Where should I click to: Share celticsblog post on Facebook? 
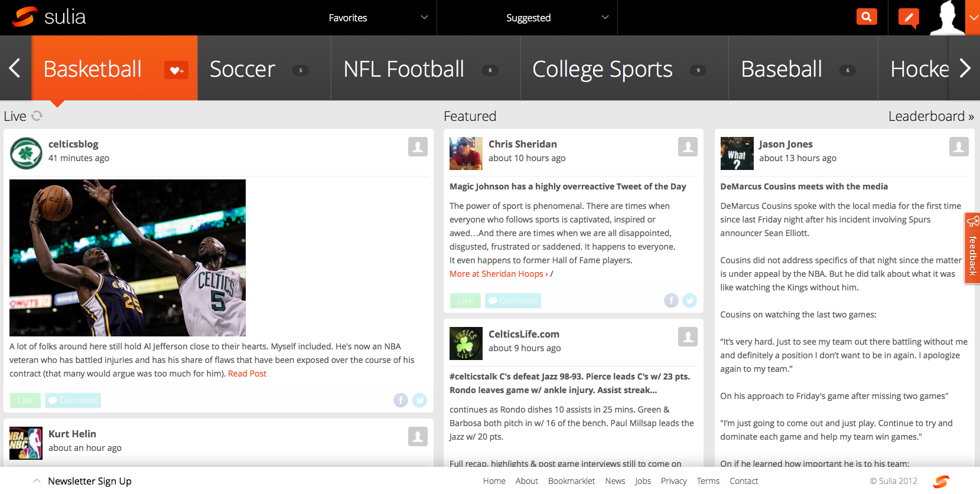coord(401,401)
